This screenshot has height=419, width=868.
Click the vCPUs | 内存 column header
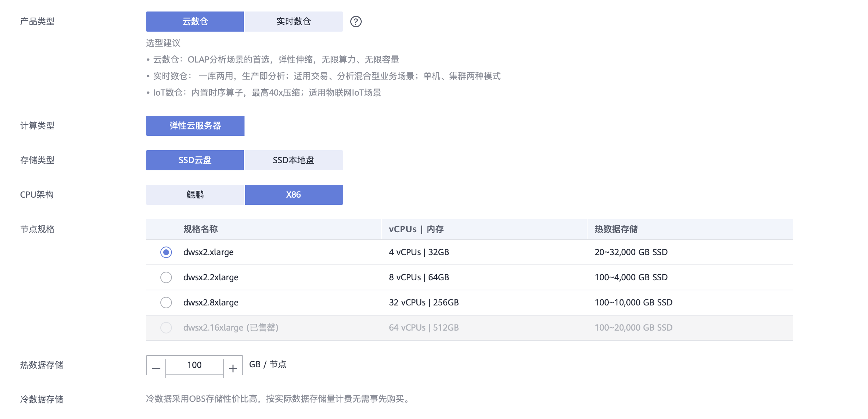point(416,229)
